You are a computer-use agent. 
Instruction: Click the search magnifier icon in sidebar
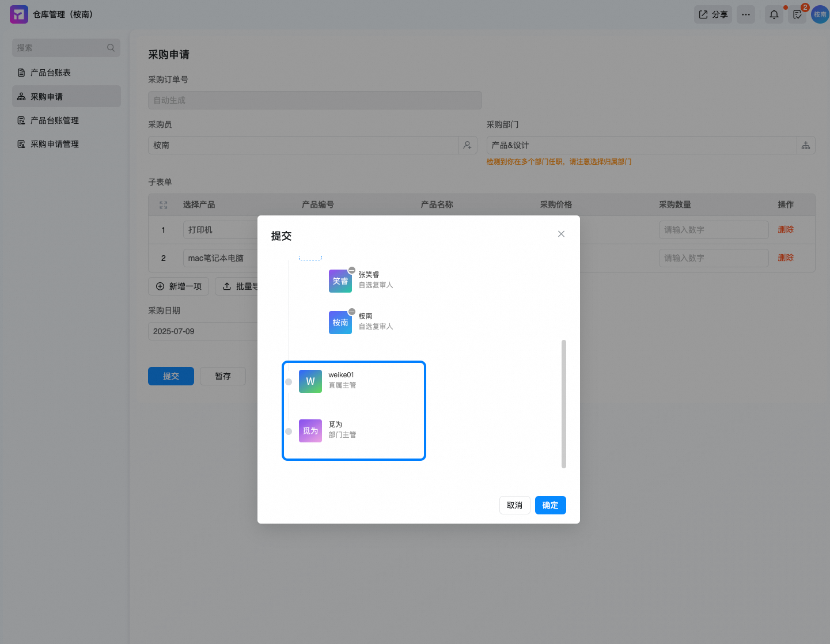[x=111, y=48]
